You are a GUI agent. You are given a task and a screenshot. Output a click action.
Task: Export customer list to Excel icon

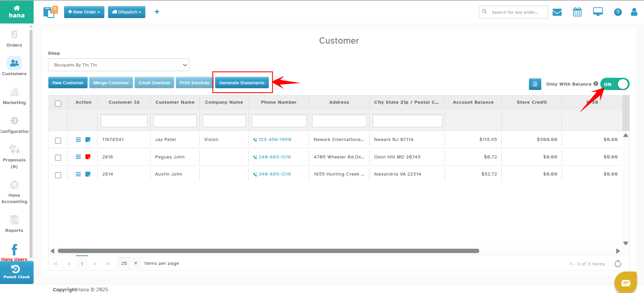(535, 84)
